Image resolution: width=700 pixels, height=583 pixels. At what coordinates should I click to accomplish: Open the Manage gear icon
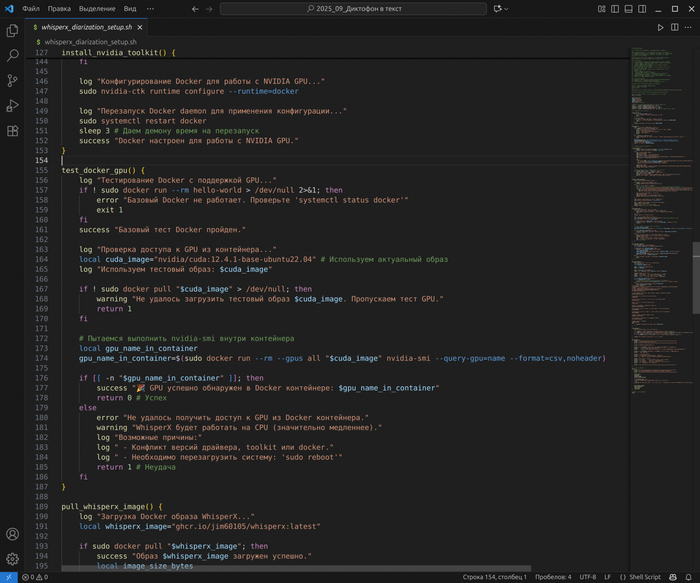pyautogui.click(x=13, y=559)
